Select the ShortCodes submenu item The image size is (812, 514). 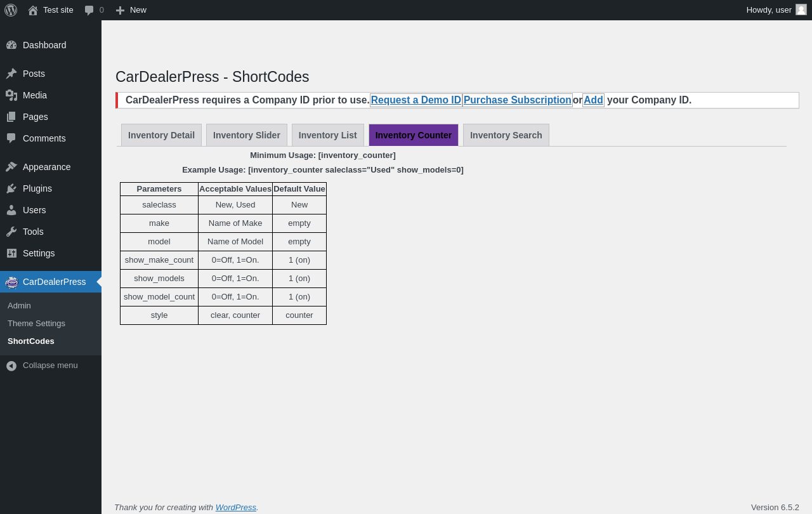[x=51, y=341]
